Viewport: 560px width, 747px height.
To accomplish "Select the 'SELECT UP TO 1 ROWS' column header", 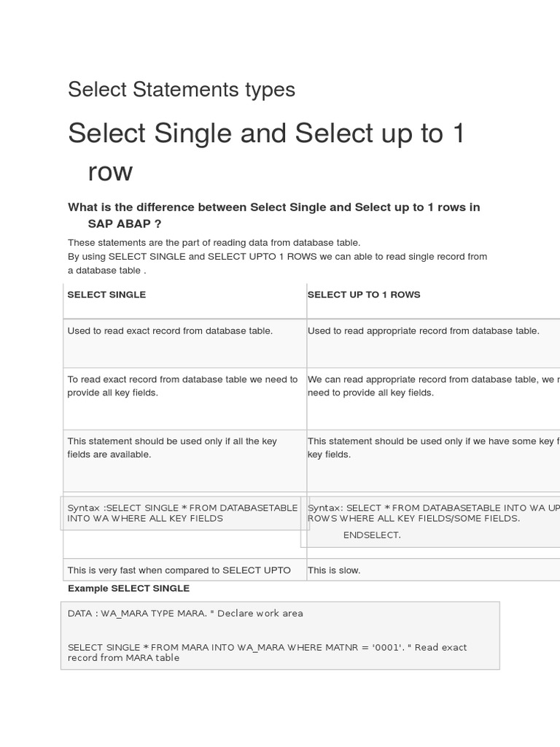I will coord(364,295).
